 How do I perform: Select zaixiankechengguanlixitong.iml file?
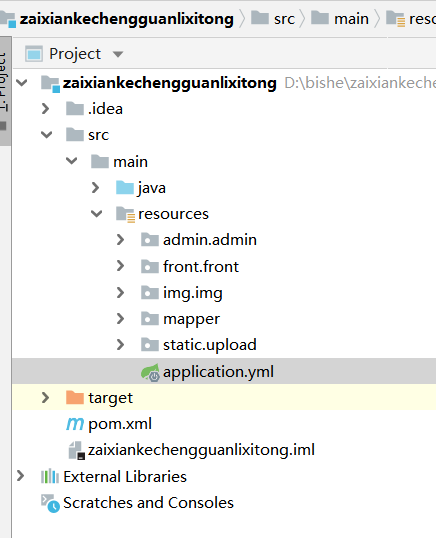(201, 450)
